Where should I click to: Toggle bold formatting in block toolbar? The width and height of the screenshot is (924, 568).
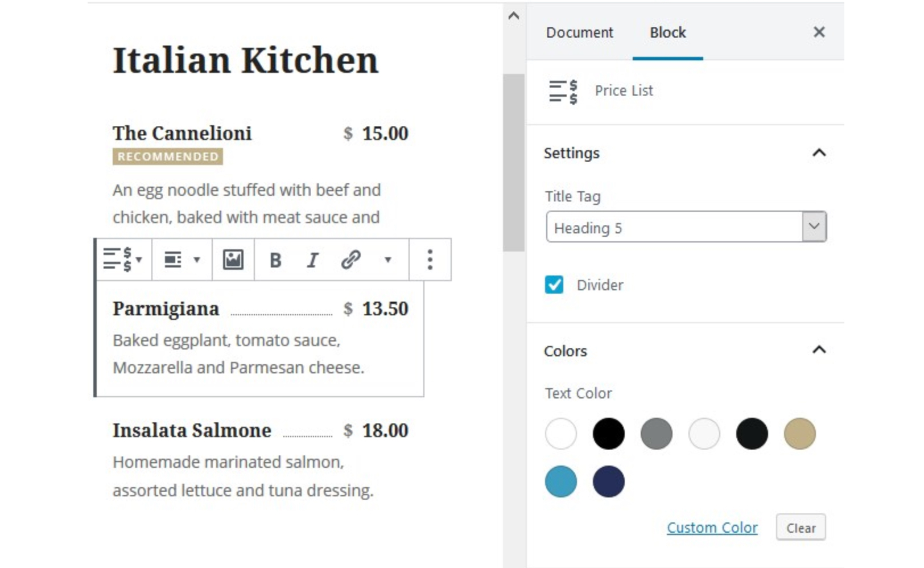click(275, 260)
